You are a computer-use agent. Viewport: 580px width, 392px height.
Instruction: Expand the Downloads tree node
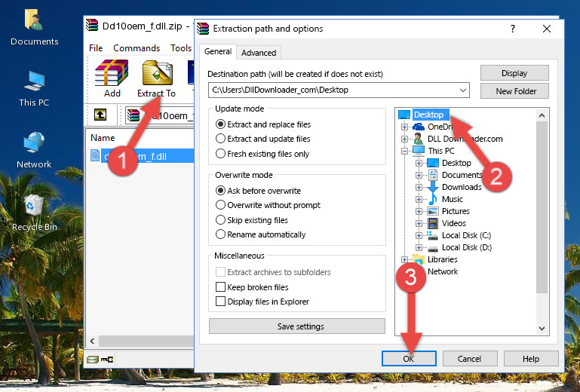click(x=419, y=187)
